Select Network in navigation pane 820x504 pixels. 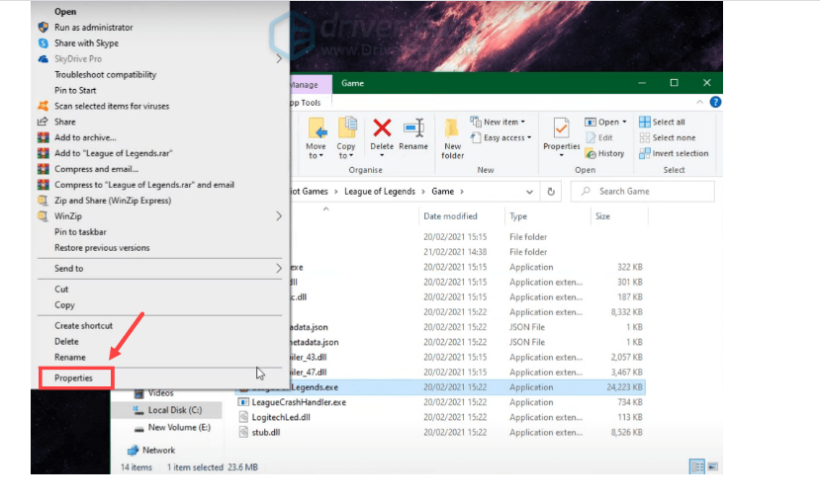pos(158,451)
